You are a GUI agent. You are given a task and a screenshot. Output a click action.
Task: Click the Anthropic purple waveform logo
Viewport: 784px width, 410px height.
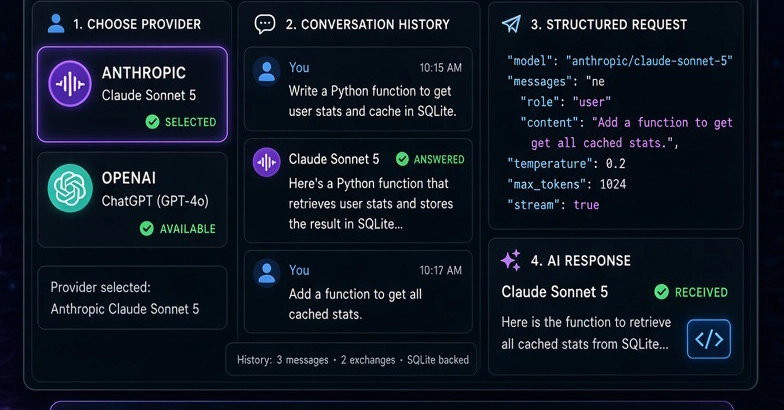pos(70,84)
